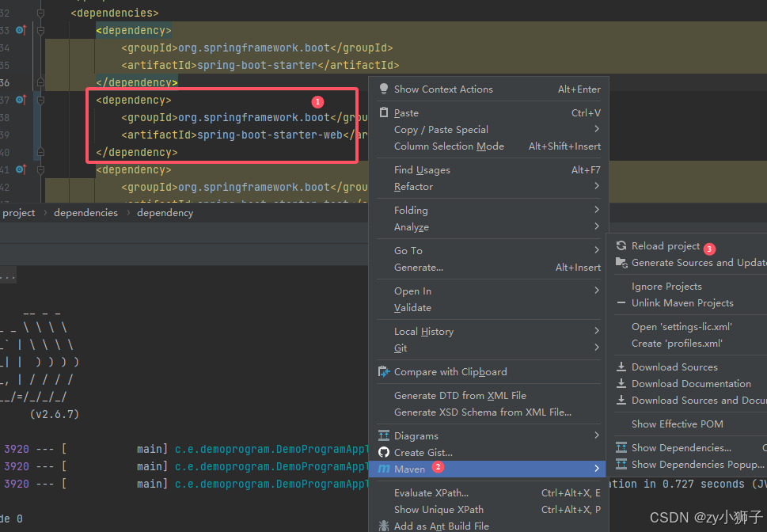Collapse the dependencies fold marker on line 32
Screen dimensions: 767x532
point(40,13)
